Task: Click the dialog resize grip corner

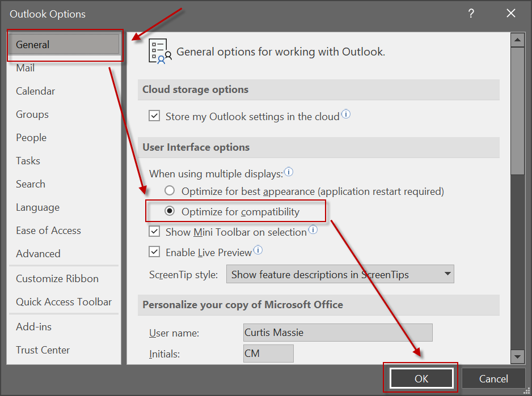Action: [x=526, y=390]
